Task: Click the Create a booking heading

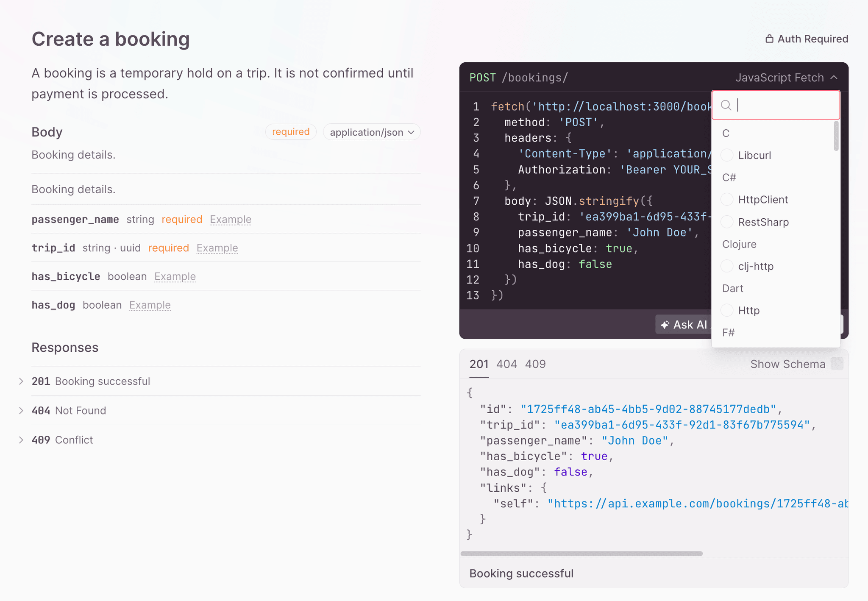Action: tap(111, 39)
